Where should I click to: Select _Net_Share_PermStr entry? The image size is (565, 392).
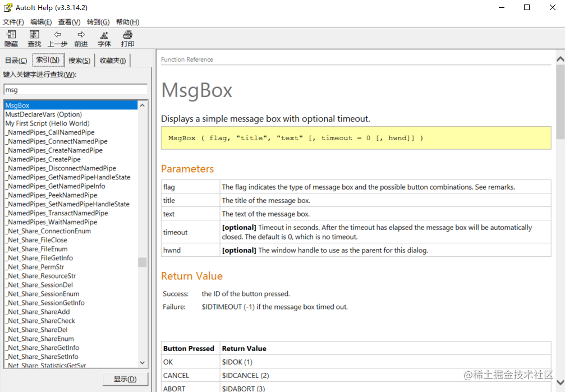click(35, 267)
